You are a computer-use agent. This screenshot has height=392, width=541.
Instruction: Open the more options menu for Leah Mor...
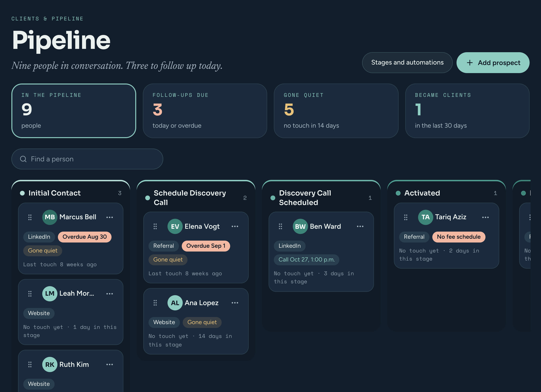(x=109, y=294)
